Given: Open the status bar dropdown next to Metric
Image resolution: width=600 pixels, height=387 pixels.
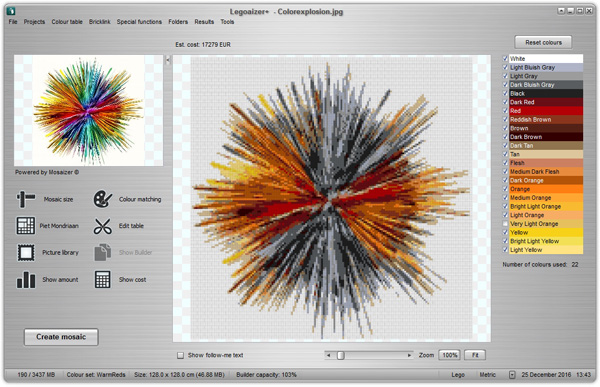Looking at the screenshot, I should (512, 375).
